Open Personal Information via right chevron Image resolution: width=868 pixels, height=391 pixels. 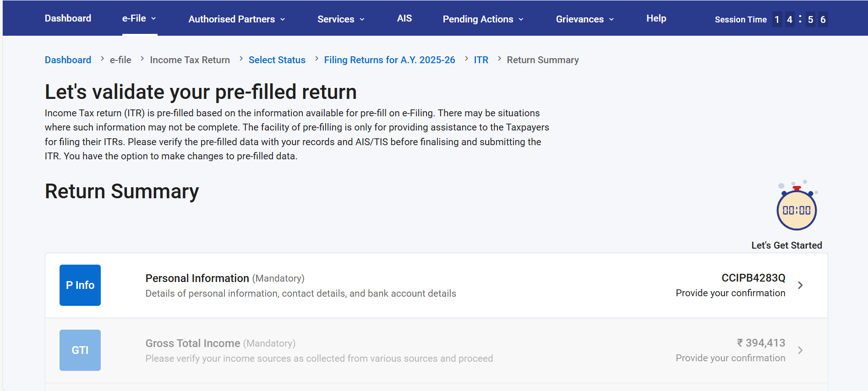(x=800, y=285)
